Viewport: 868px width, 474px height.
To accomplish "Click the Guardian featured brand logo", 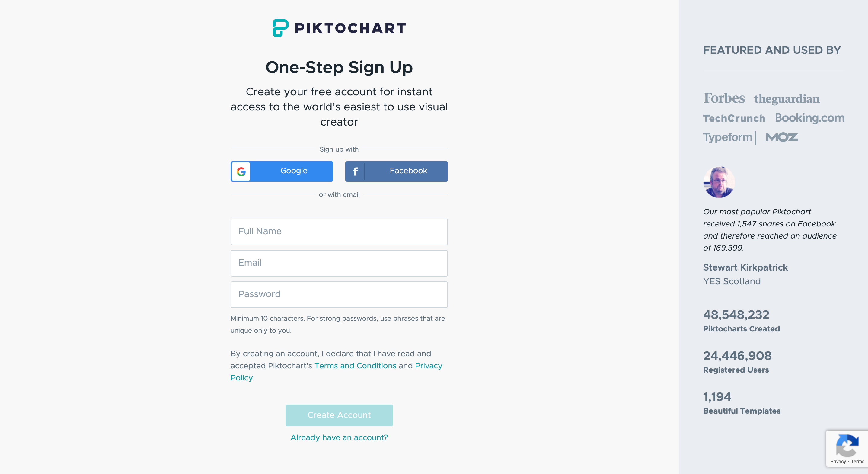I will pos(786,98).
